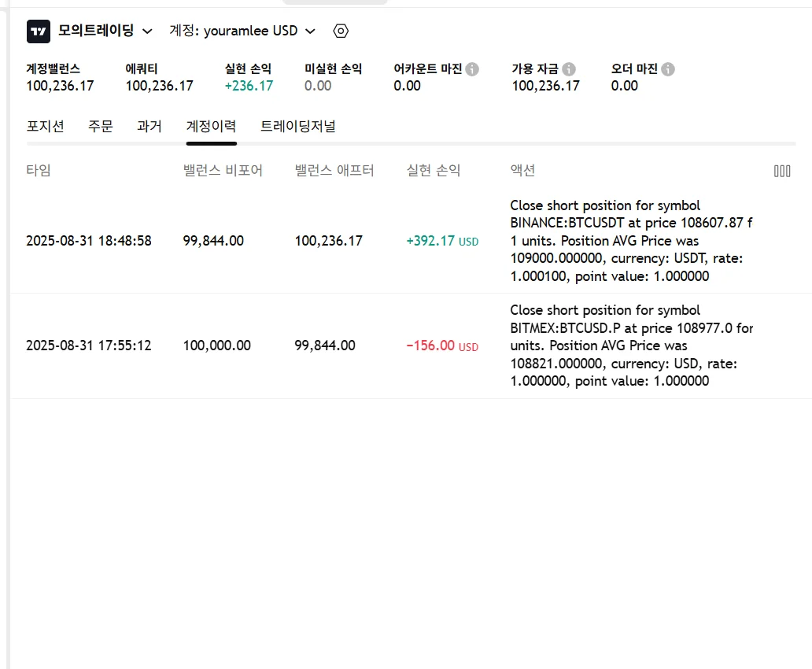The image size is (812, 669).
Task: Click the 액션 column header
Action: click(x=523, y=170)
